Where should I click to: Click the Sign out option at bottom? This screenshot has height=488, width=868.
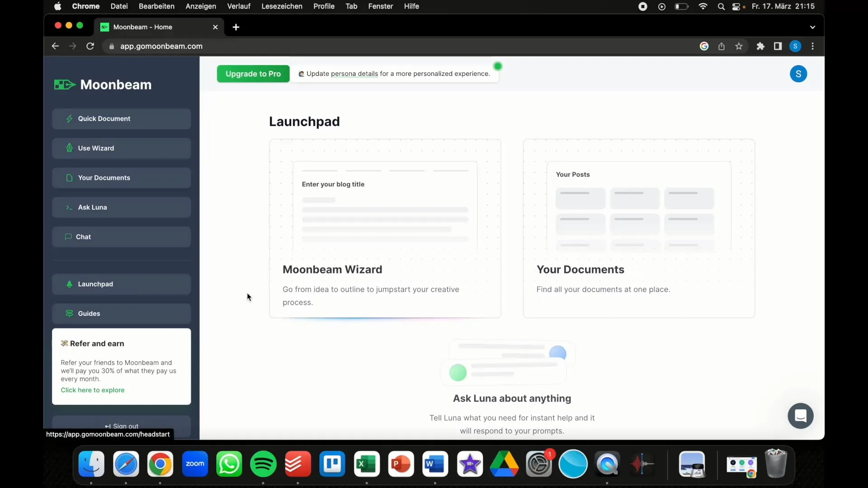pyautogui.click(x=121, y=426)
